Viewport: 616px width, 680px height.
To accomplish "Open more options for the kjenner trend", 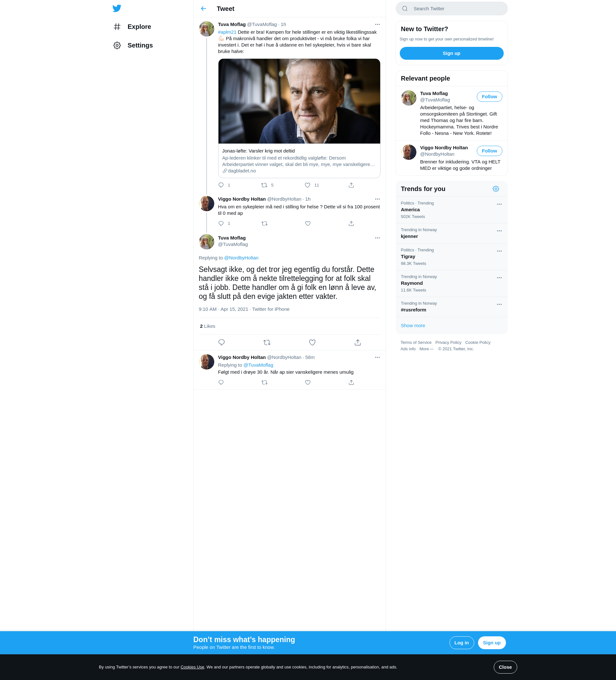I will (x=499, y=231).
